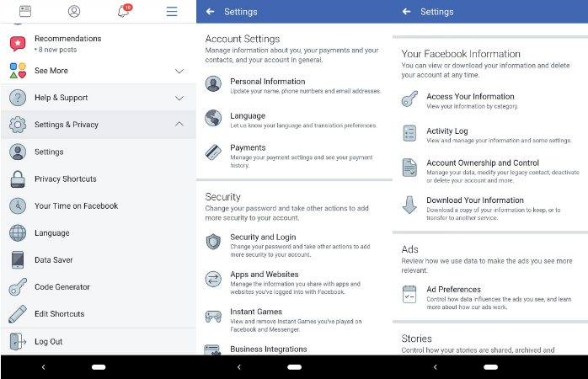Tap the Edit Shortcuts pencil icon
Screen dimensions: 588x379
click(18, 314)
